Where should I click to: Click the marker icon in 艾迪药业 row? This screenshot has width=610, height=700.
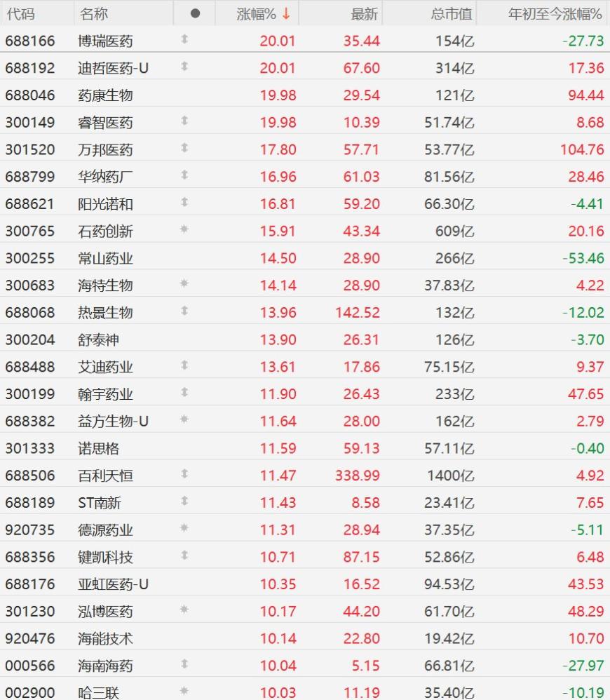tap(184, 365)
